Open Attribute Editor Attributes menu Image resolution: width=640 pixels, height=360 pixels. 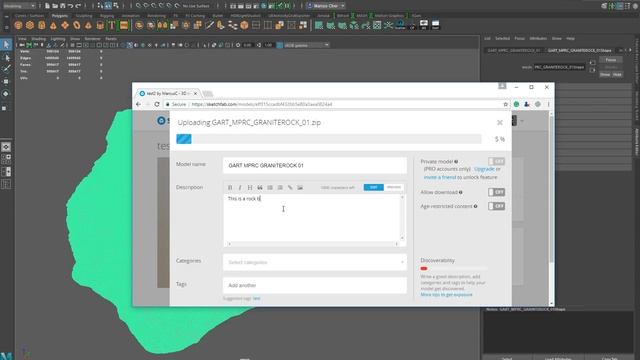tap(538, 38)
